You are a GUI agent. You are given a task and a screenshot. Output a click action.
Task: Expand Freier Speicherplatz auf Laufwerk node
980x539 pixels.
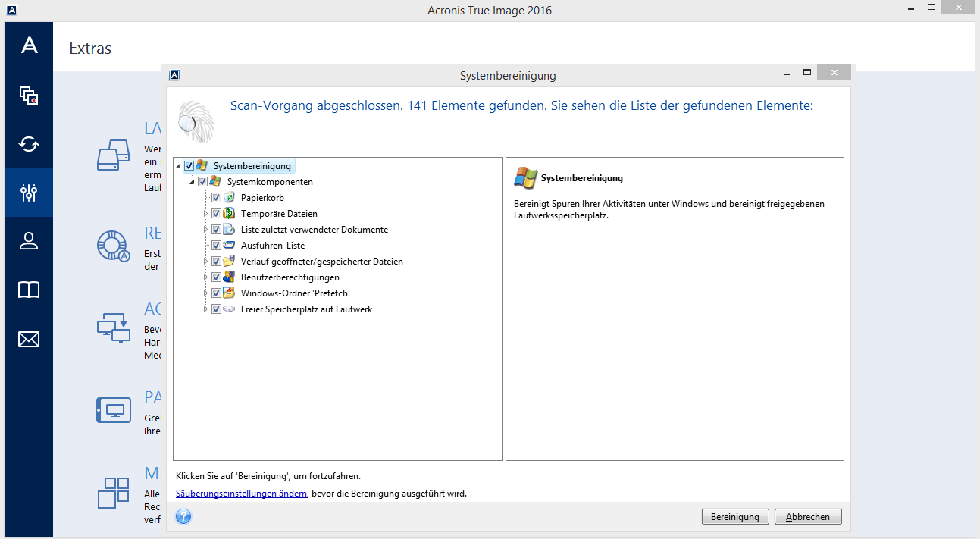[205, 309]
